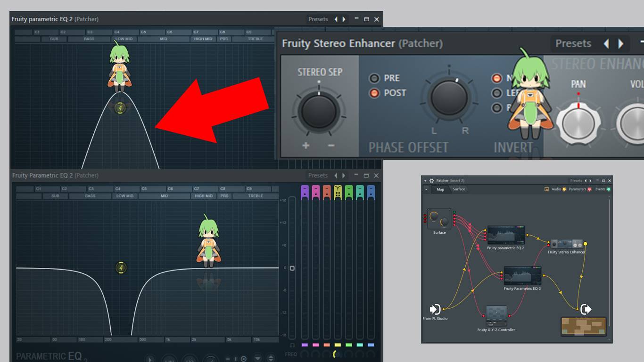
Task: Click previous preset arrow in bottom EQ window
Action: tap(336, 175)
